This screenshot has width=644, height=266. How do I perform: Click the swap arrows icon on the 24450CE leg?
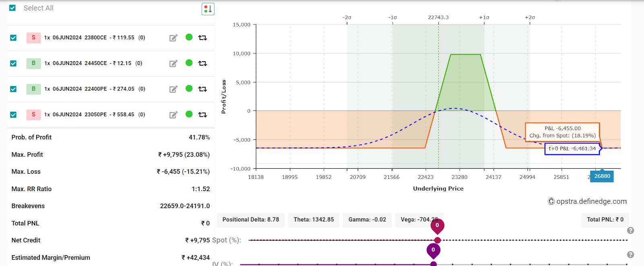(202, 63)
